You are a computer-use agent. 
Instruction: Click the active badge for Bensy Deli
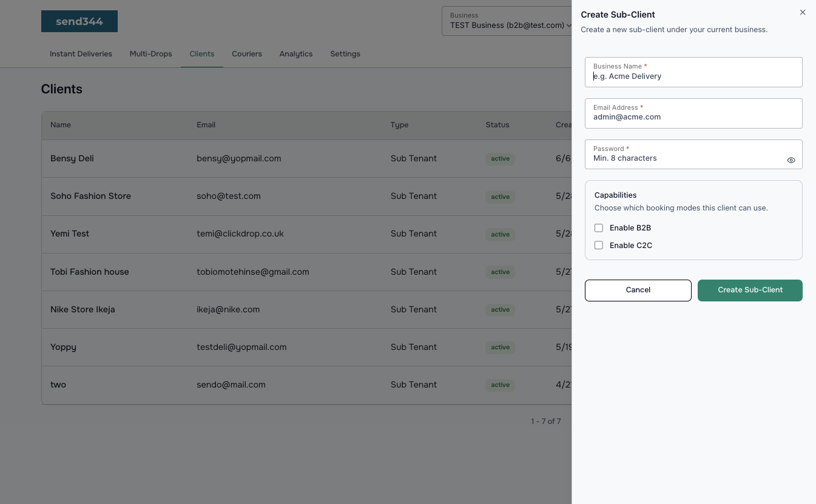point(501,159)
